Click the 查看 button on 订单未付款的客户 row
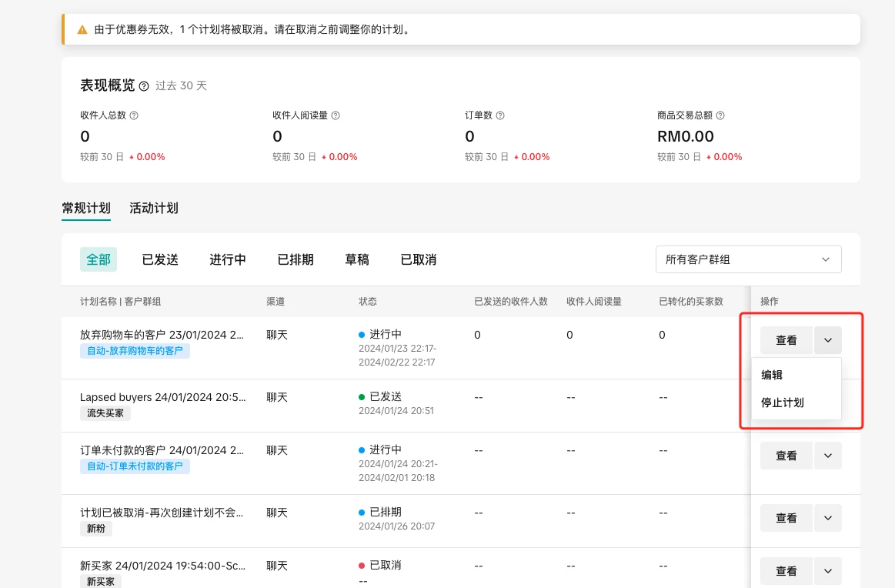895x588 pixels. (786, 456)
